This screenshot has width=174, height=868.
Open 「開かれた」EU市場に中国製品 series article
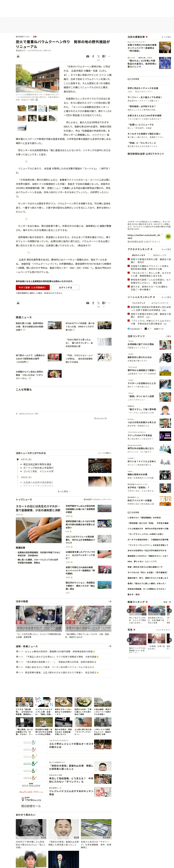(142, 64)
